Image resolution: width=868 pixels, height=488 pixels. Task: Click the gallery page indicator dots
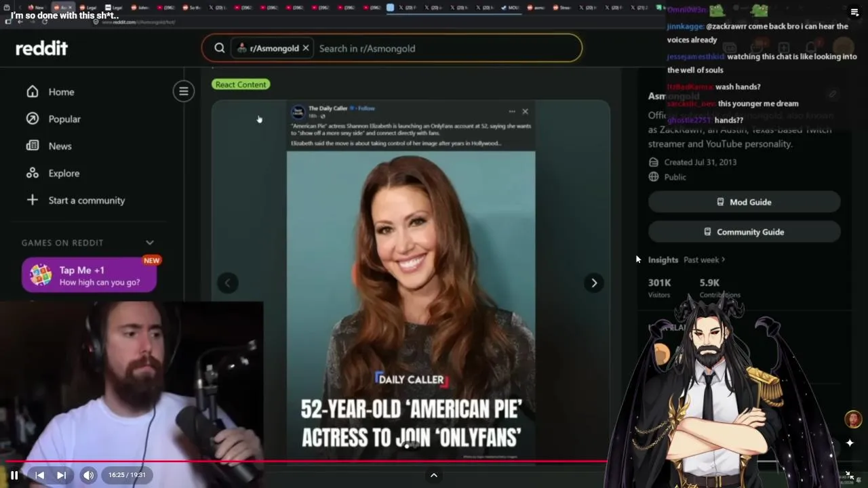410,445
